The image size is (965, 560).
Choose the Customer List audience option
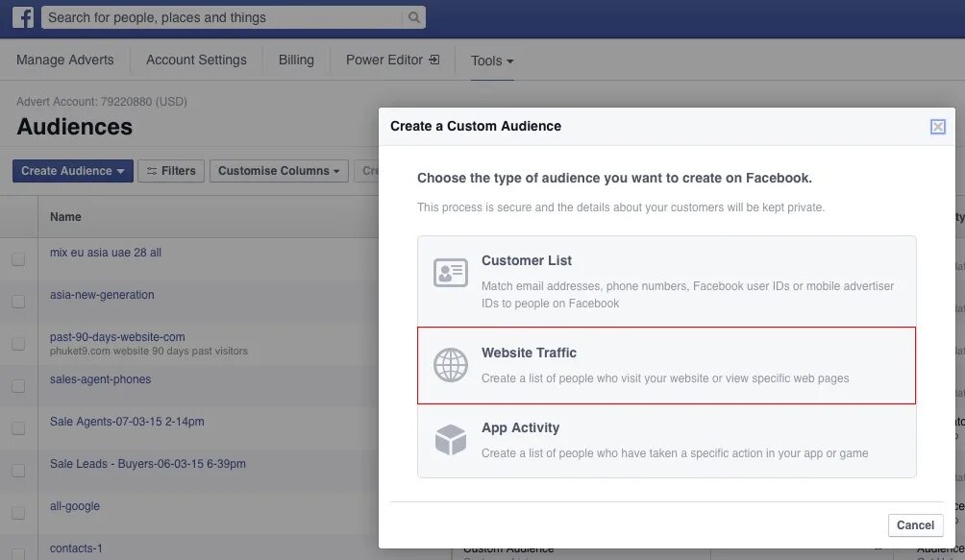(x=666, y=281)
